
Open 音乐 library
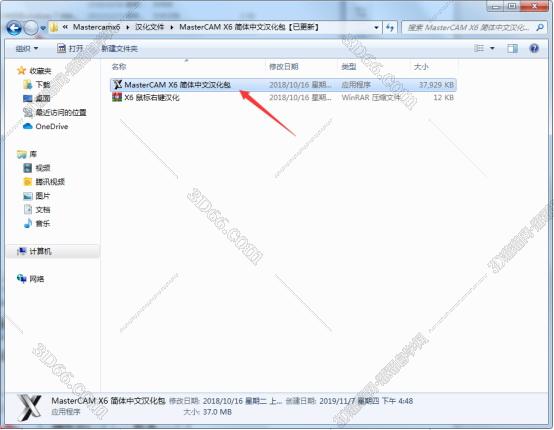[43, 224]
